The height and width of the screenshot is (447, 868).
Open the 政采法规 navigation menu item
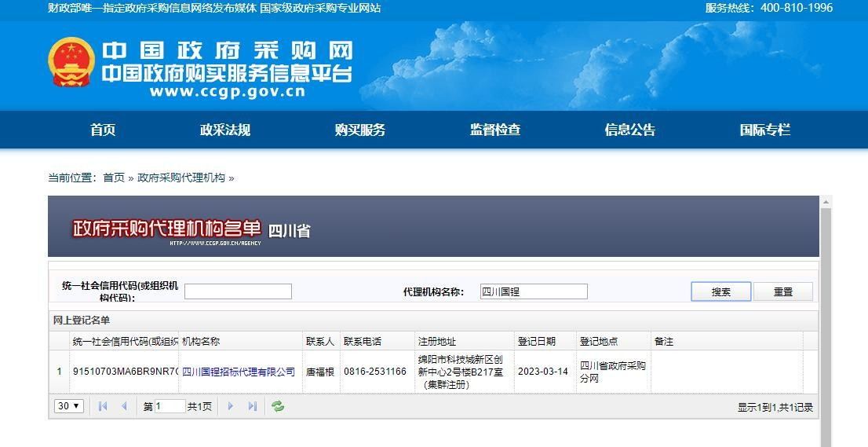[225, 130]
